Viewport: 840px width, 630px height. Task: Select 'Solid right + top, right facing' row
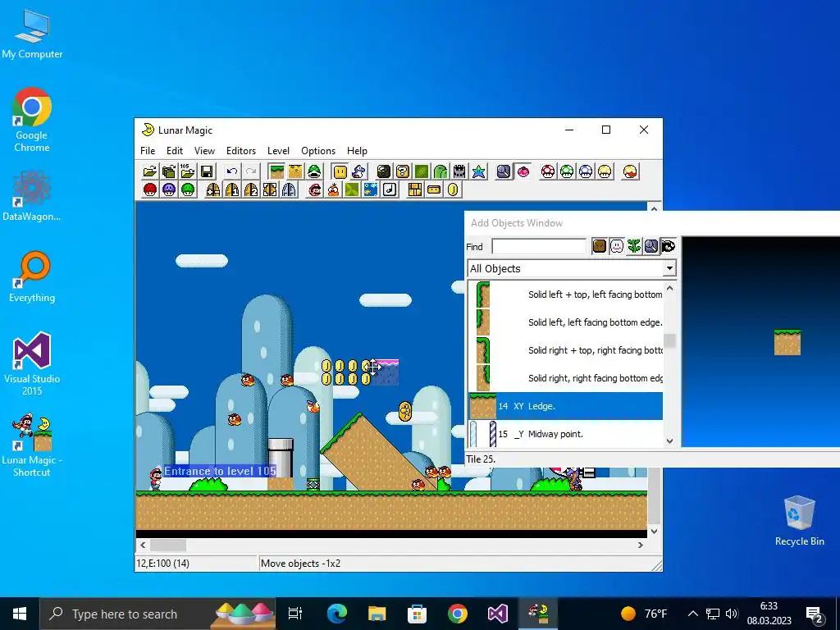[x=566, y=350]
